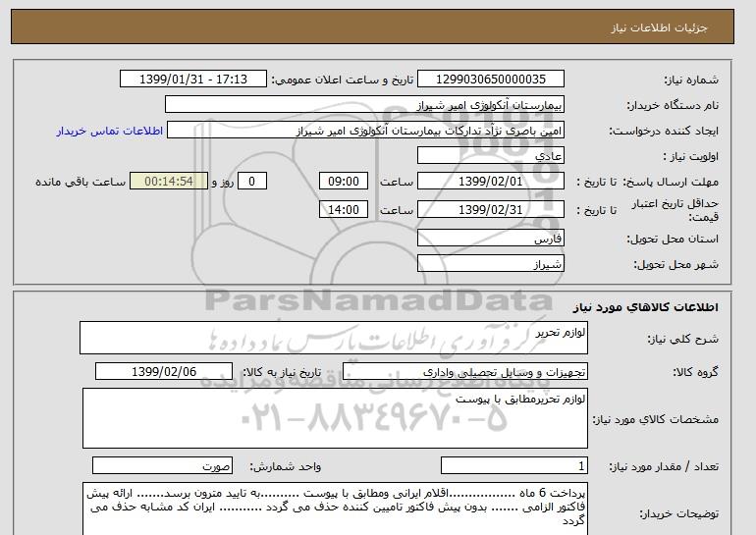Click the general description box لوازم تحریر
The height and width of the screenshot is (535, 756).
pyautogui.click(x=334, y=338)
